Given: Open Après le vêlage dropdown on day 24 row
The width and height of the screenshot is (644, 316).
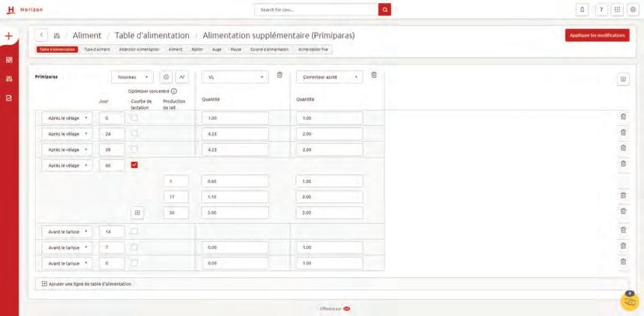Looking at the screenshot, I should (x=68, y=134).
